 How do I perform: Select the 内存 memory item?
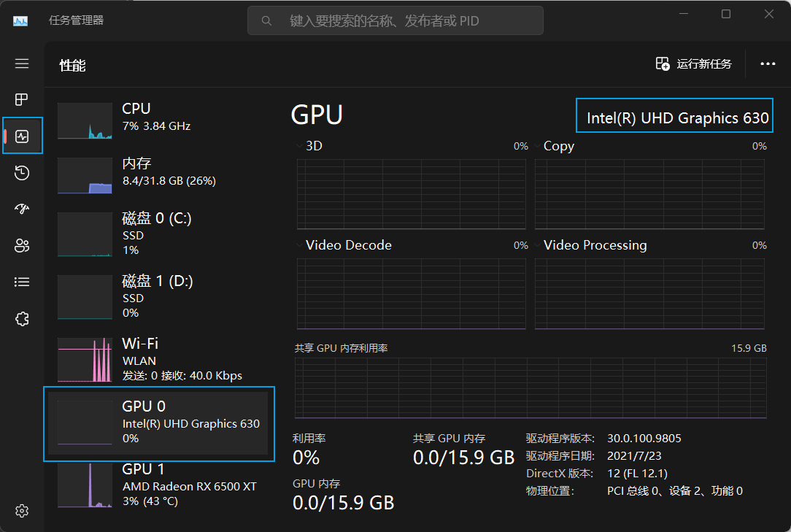tap(159, 174)
